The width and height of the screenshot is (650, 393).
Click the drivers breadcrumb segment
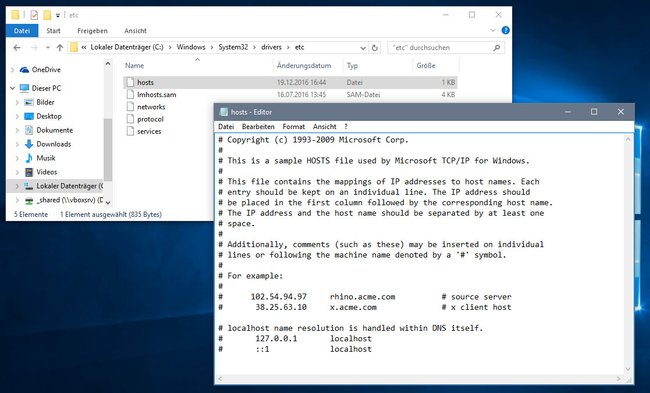[272, 47]
